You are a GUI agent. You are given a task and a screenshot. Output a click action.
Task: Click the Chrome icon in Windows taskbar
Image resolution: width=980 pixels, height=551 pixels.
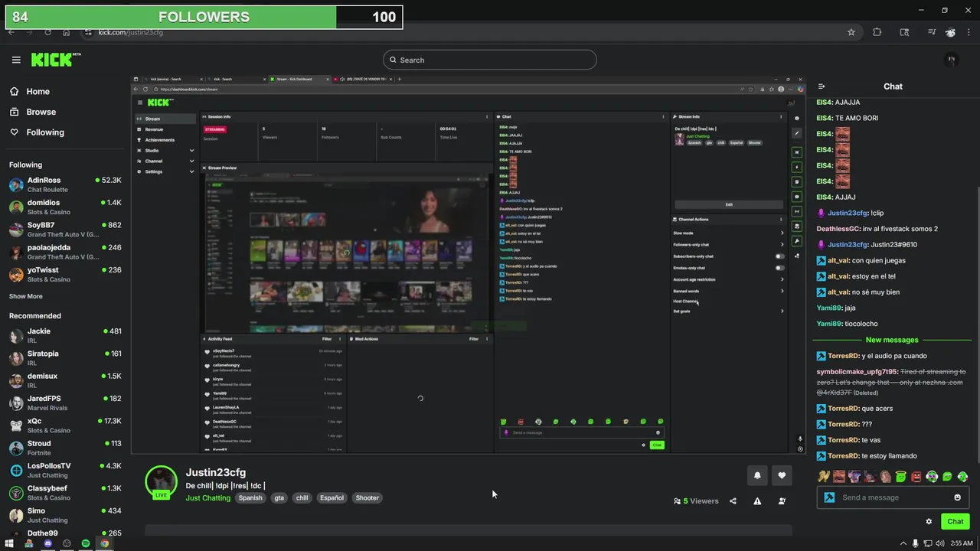105,543
